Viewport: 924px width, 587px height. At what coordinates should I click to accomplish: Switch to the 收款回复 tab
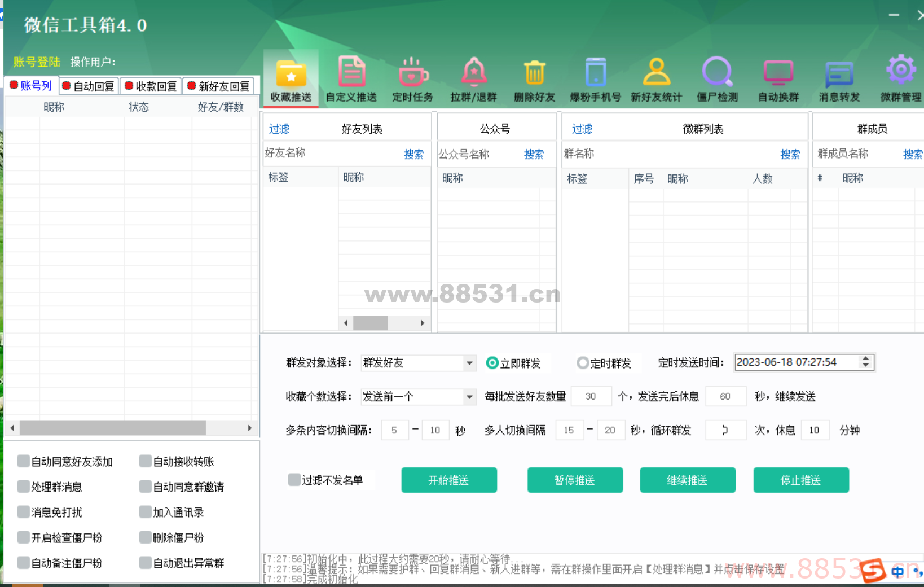151,86
